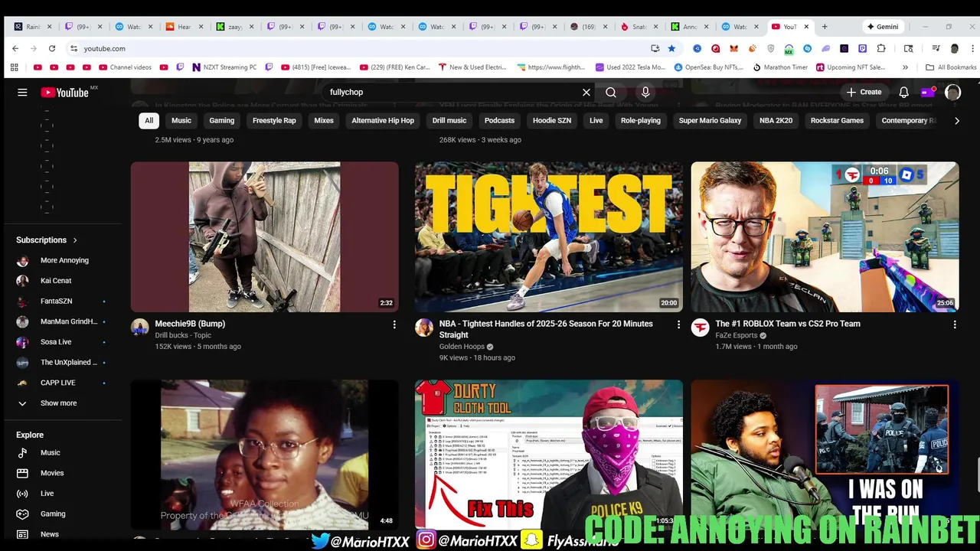Open the Drill bucks - Topic channel link

183,335
